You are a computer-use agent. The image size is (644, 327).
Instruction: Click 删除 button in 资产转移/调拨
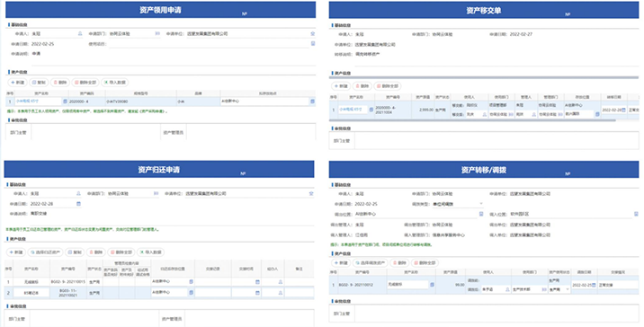(x=399, y=263)
